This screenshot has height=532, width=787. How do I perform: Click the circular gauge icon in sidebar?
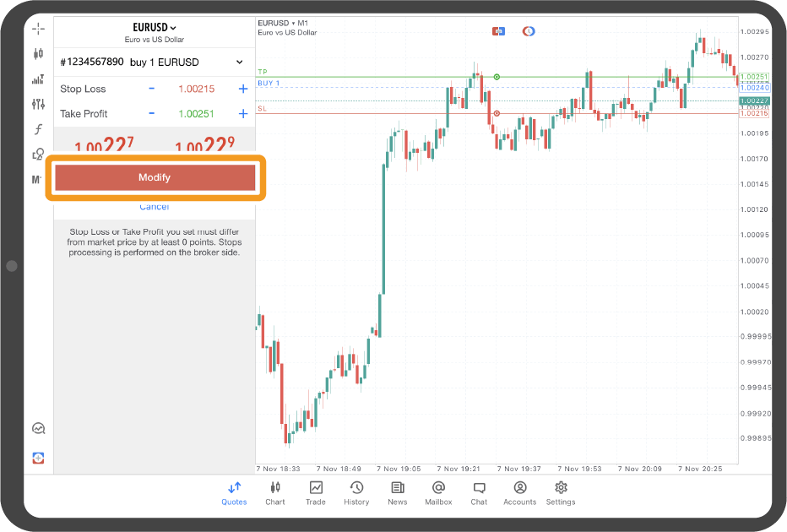(38, 428)
